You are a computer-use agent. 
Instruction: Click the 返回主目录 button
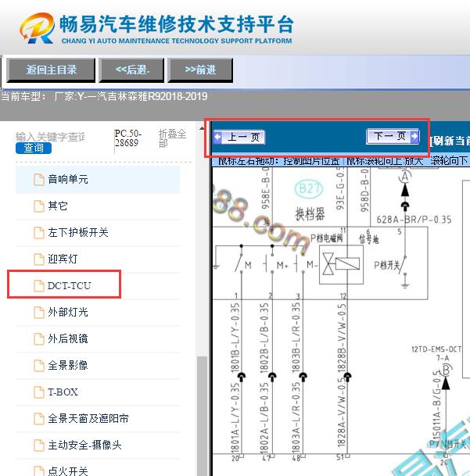coord(51,70)
